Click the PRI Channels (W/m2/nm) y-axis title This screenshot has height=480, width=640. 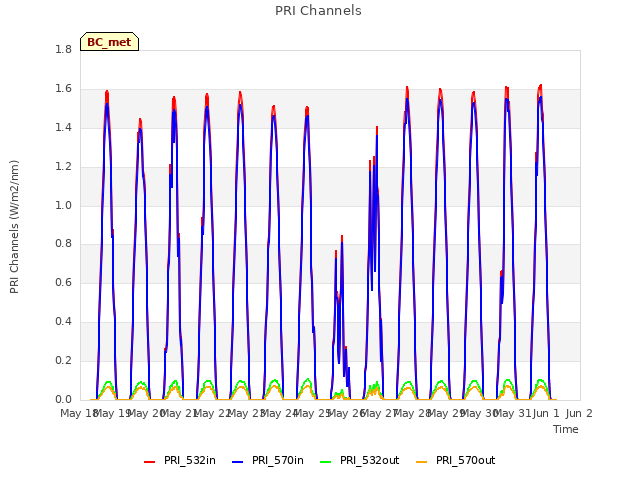[14, 227]
